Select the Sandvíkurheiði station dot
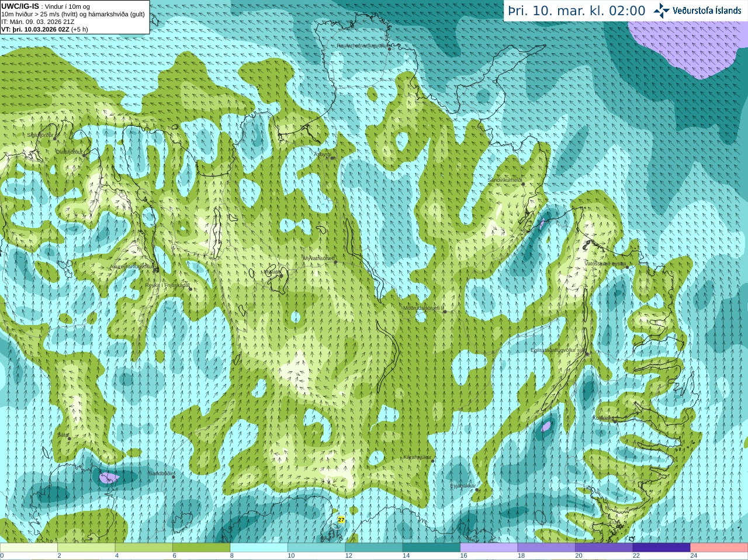The image size is (748, 560). (x=524, y=184)
